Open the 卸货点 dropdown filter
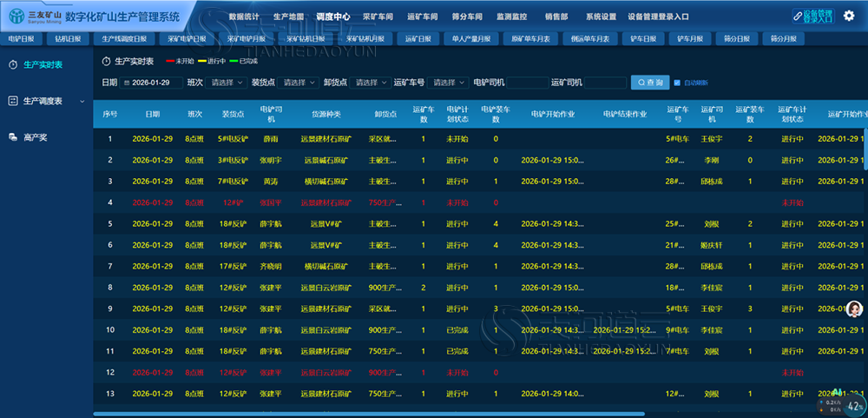This screenshot has height=418, width=868. (370, 83)
